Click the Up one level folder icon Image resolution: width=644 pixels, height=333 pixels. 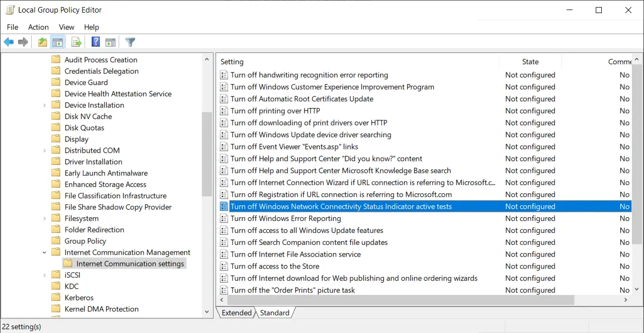(x=43, y=42)
